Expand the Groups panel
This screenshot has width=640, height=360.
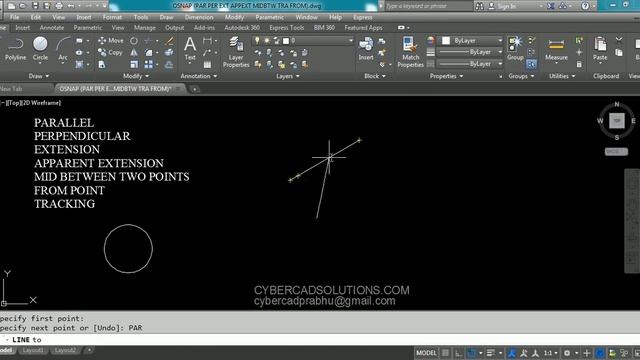point(521,76)
